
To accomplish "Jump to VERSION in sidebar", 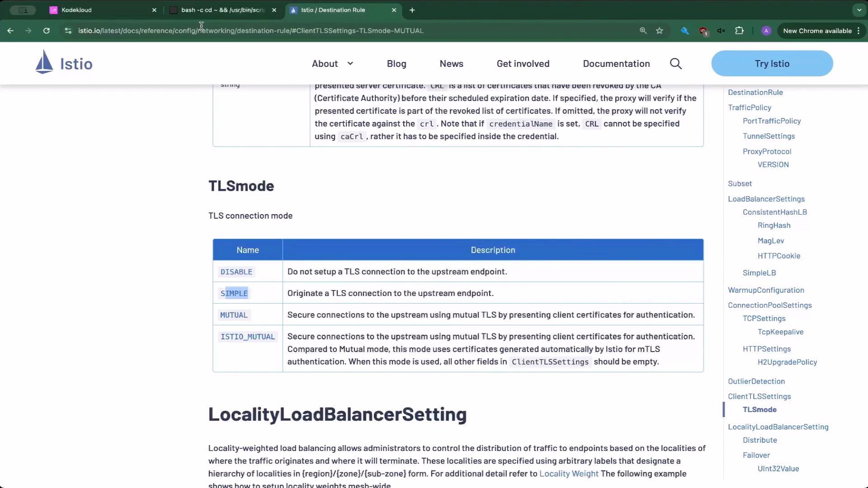I will [x=773, y=164].
